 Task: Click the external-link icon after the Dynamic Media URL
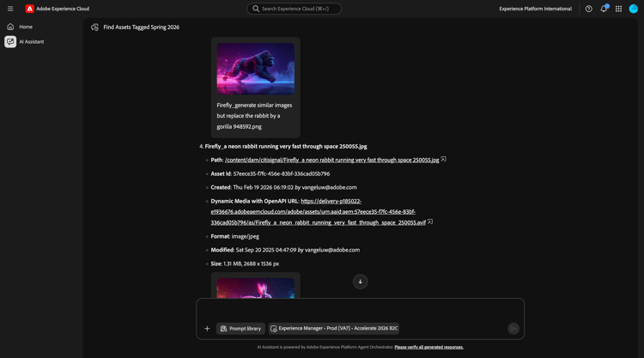[x=430, y=221]
